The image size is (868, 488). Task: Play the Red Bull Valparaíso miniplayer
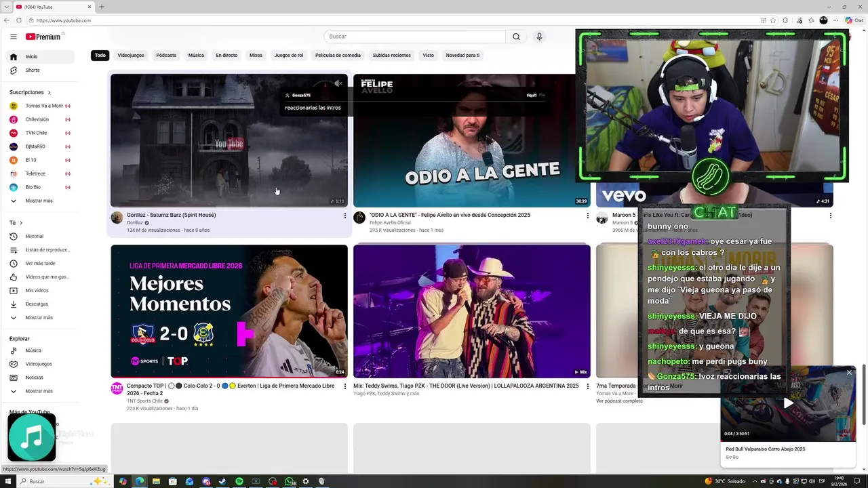(x=788, y=403)
